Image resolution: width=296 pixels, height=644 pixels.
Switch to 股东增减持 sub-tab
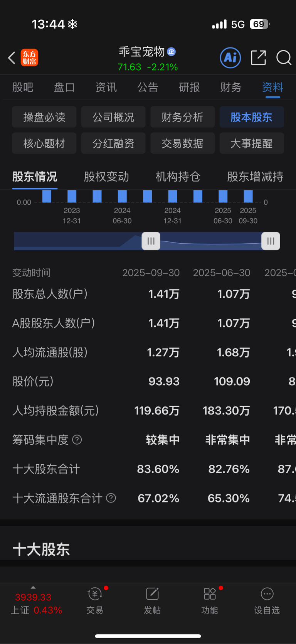(255, 177)
